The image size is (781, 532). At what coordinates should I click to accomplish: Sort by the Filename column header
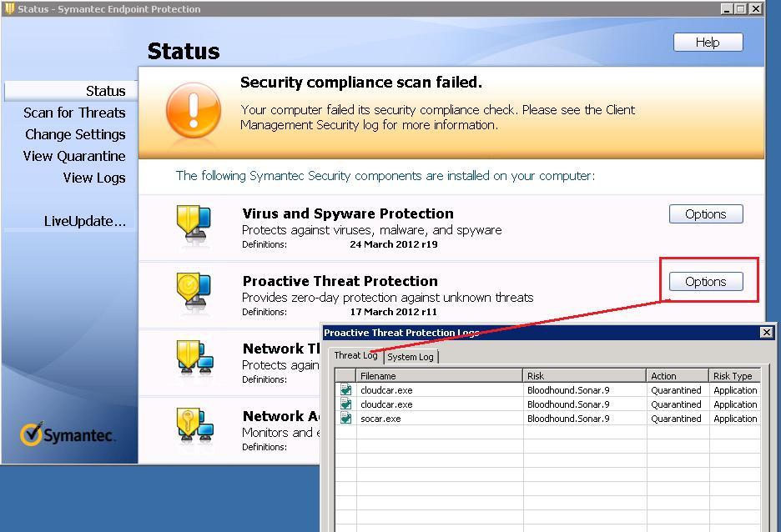[x=439, y=376]
